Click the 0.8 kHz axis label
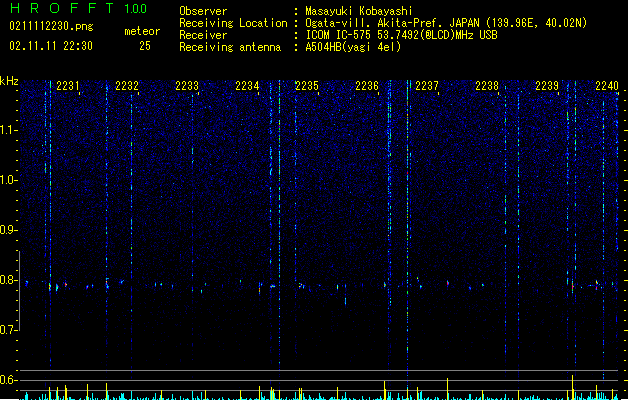 point(9,280)
